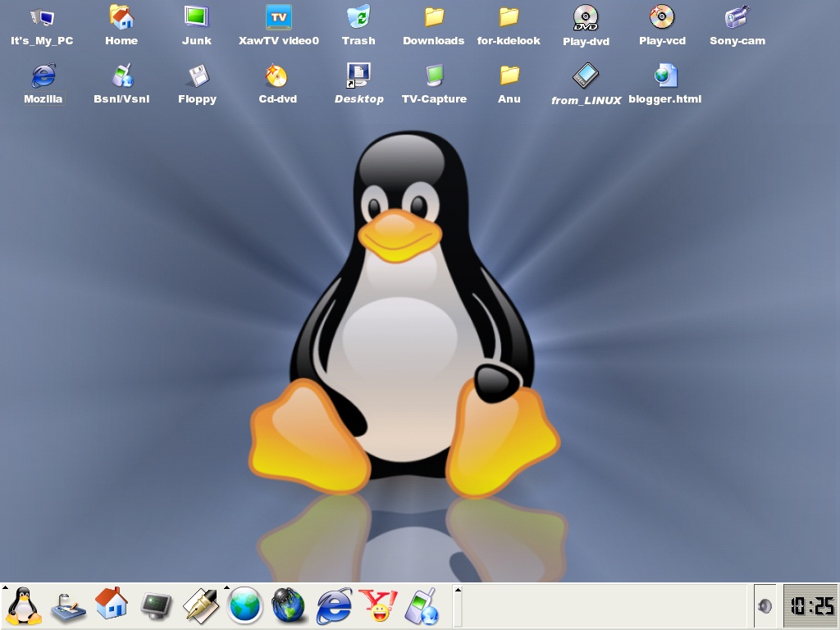The height and width of the screenshot is (630, 840).
Task: Click the house Home icon in panel
Action: click(112, 603)
